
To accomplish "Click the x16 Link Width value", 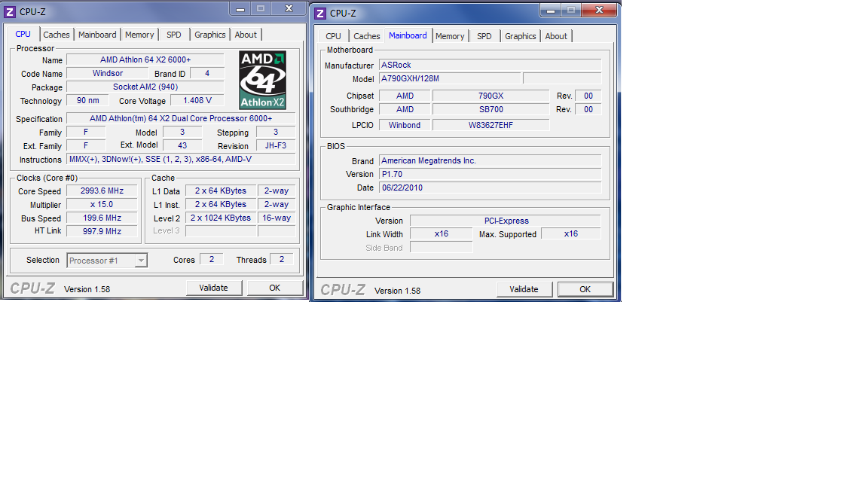I will coord(442,233).
